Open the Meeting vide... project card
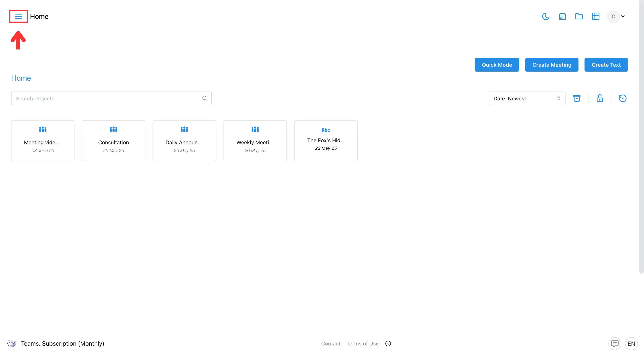 coord(43,141)
